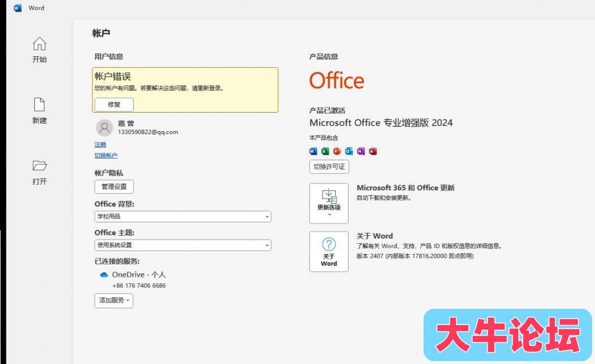Image resolution: width=595 pixels, height=364 pixels.
Task: Click the 自动下载和安装更新 description
Action: coord(384,198)
